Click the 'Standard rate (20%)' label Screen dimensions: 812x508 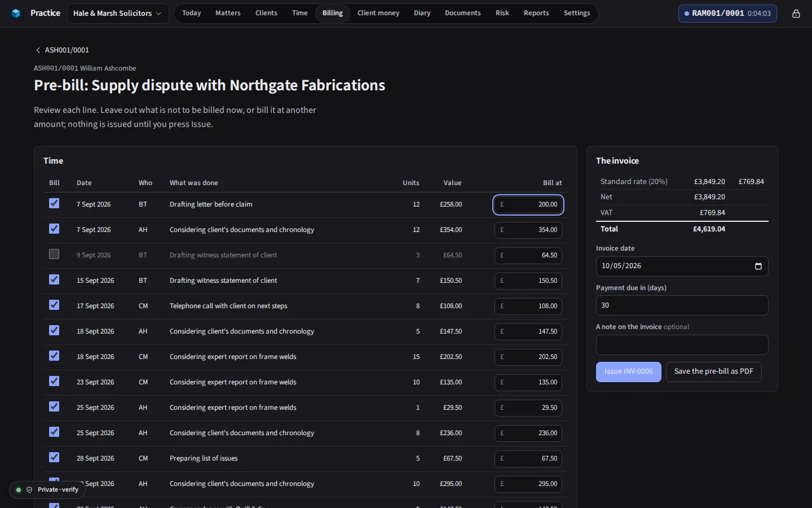coord(634,182)
